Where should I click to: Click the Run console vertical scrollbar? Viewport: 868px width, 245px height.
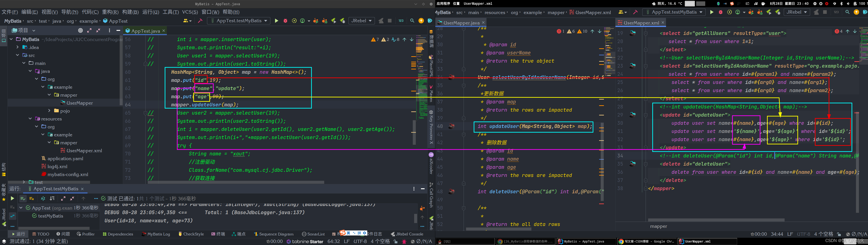click(x=416, y=218)
